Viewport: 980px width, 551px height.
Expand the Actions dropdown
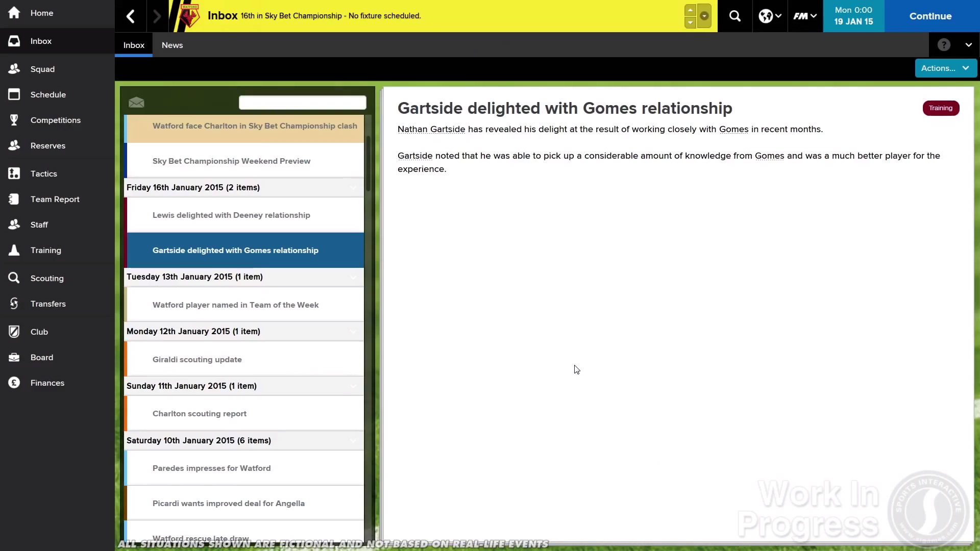pos(945,68)
